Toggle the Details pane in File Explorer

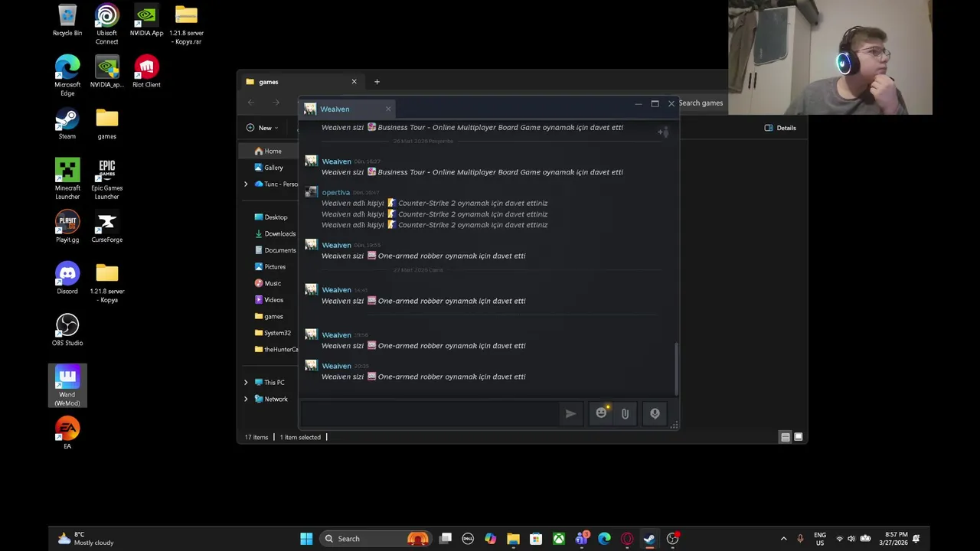(780, 128)
